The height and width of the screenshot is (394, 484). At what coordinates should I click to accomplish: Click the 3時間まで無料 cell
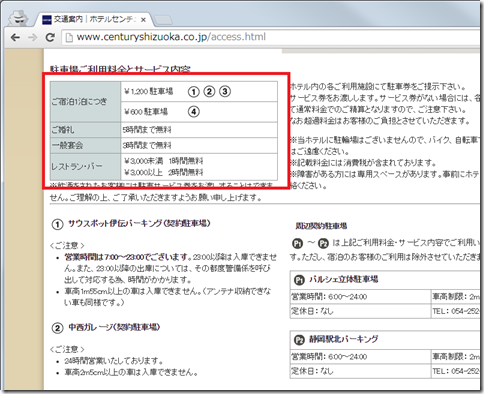tap(199, 145)
